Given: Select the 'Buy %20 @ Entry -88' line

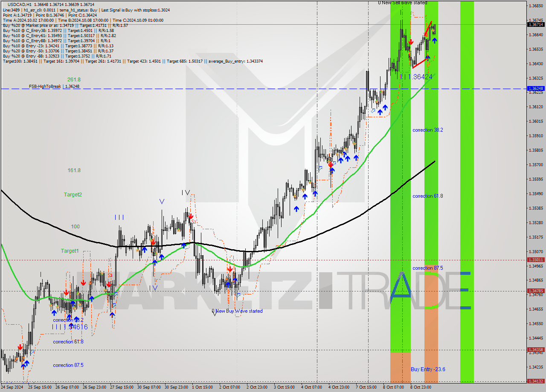Looking at the screenshot, I should point(57,56).
